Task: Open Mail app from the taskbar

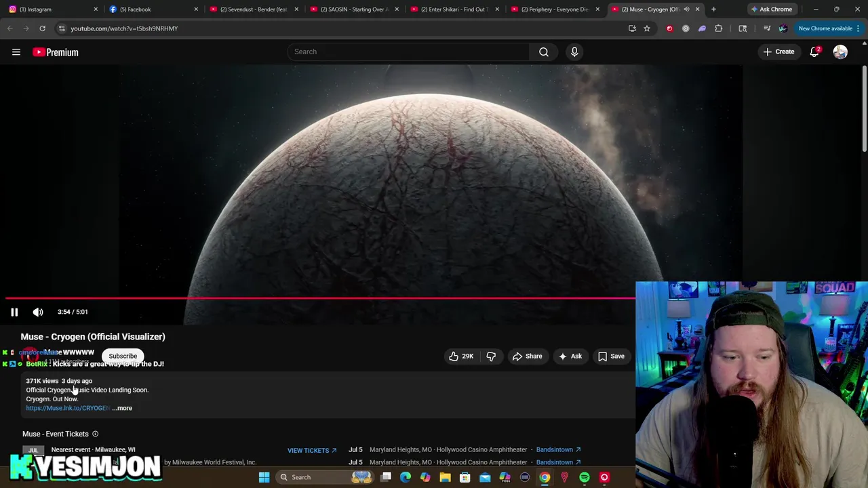Action: (485, 477)
